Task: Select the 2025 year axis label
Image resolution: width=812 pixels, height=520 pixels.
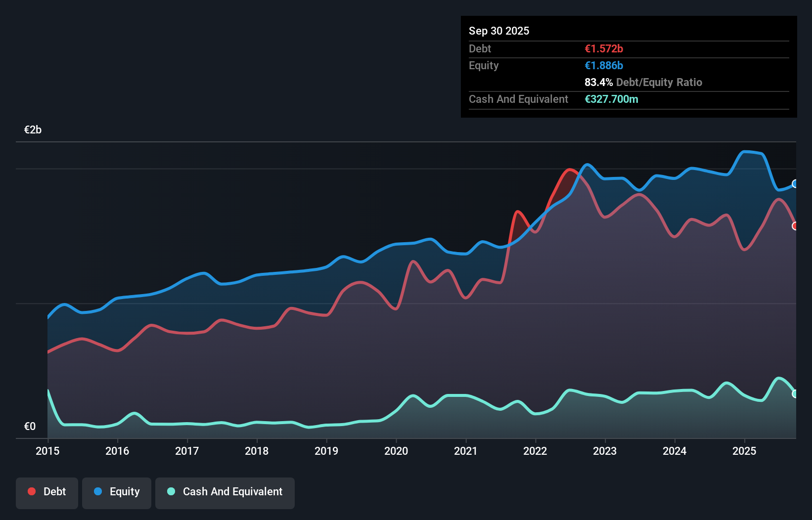Action: (745, 451)
